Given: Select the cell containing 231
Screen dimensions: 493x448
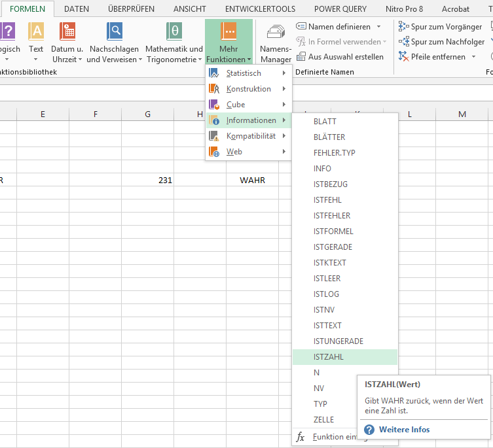Looking at the screenshot, I should tap(147, 180).
